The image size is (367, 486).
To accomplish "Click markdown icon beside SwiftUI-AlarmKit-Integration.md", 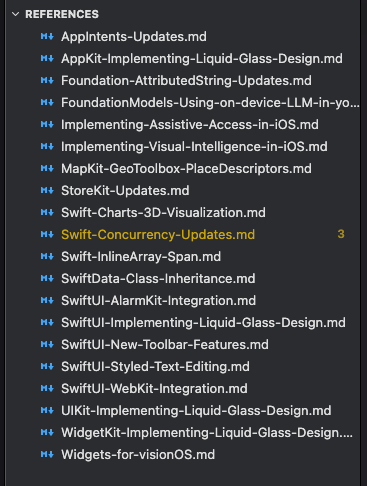I will pyautogui.click(x=47, y=300).
